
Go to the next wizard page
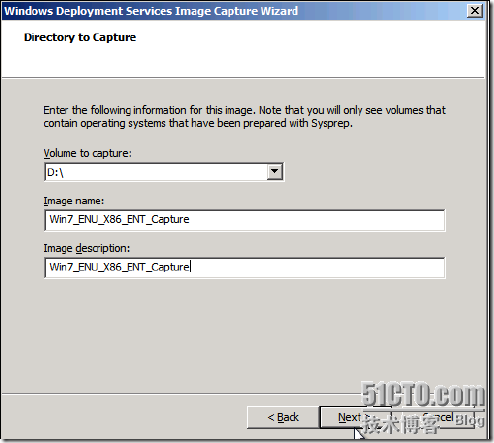(355, 417)
